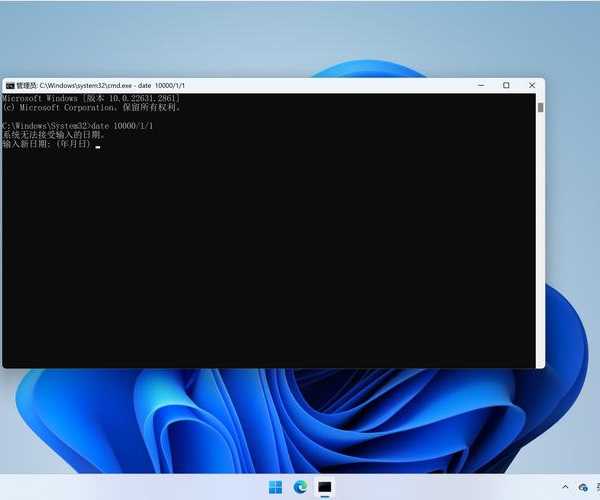The height and width of the screenshot is (500, 600).
Task: Minimize the Command Prompt window
Action: click(481, 85)
